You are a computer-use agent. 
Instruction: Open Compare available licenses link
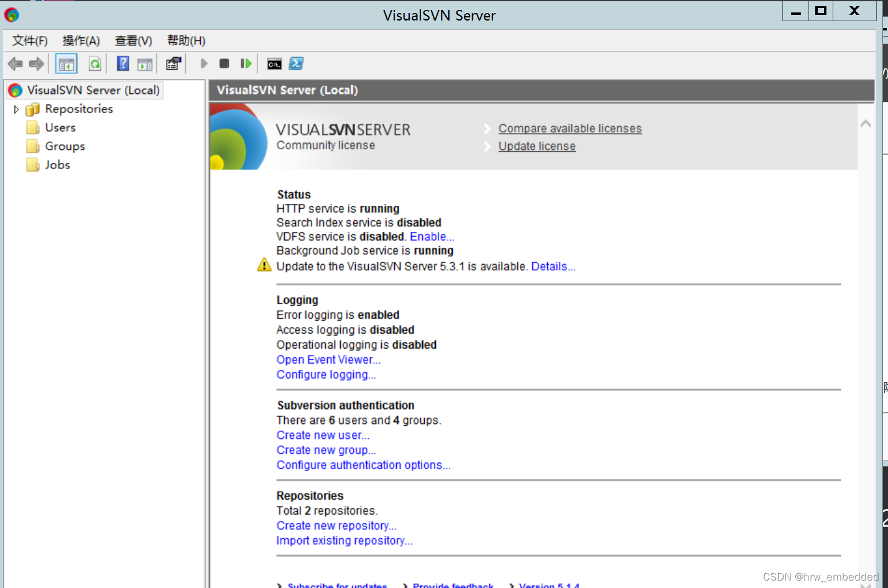(x=570, y=129)
